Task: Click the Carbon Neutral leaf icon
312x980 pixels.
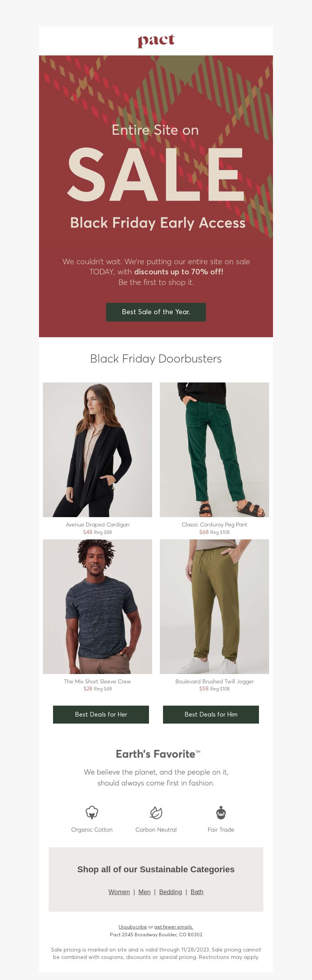Action: [x=156, y=813]
